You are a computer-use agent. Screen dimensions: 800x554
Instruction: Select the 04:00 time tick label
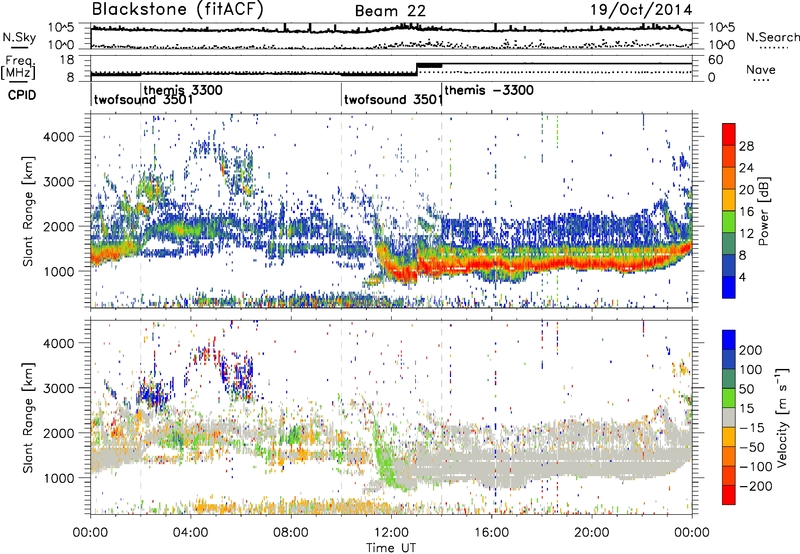click(191, 533)
